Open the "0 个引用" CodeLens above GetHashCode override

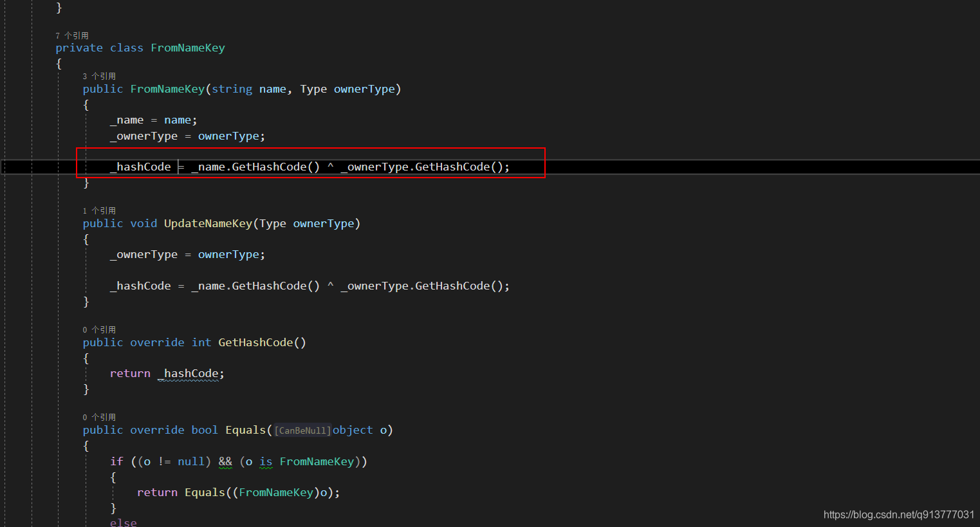tap(99, 329)
